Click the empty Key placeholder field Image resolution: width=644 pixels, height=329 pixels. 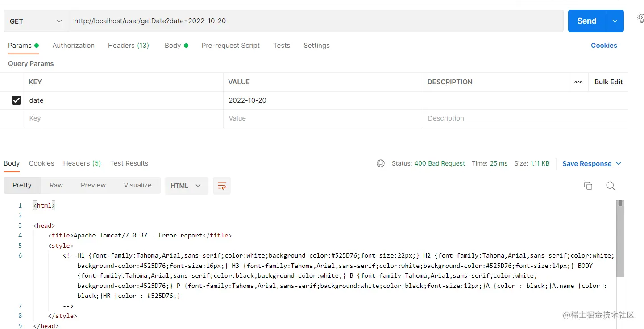coord(124,118)
